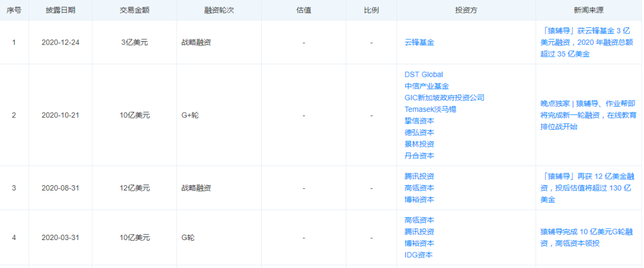The height and width of the screenshot is (268, 644).
Task: Open the 云锋基金 investor link
Action: click(419, 42)
